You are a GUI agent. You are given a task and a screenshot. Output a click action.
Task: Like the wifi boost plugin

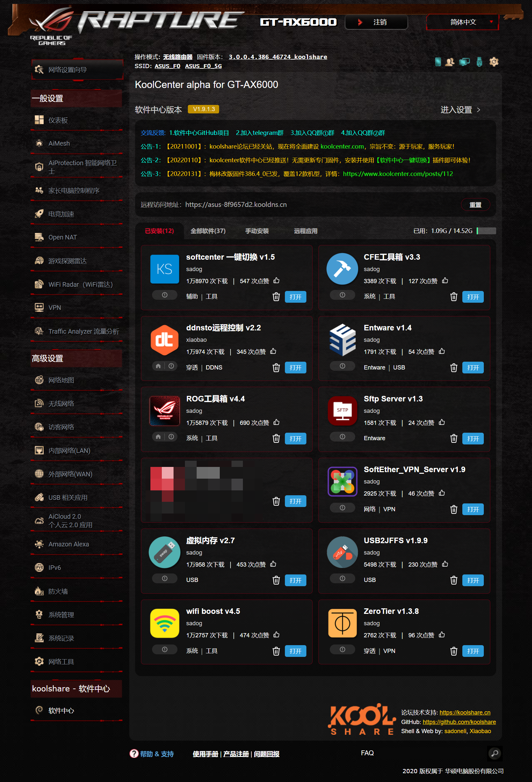pos(276,635)
